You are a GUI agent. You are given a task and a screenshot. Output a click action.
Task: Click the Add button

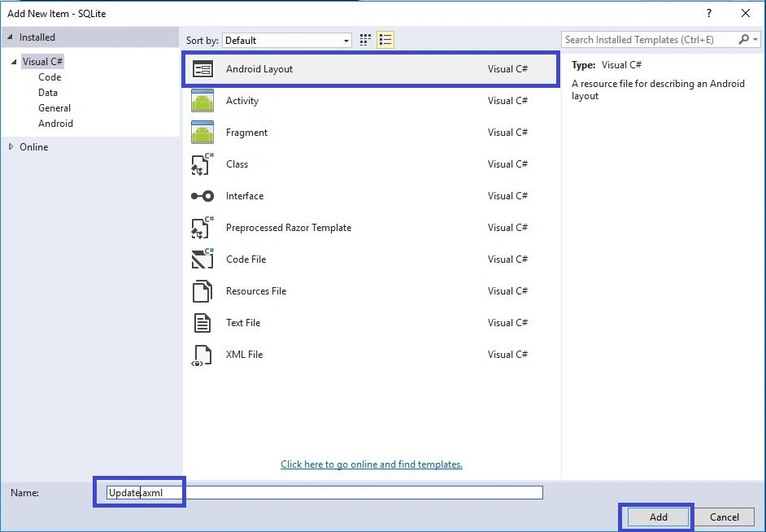tap(658, 517)
